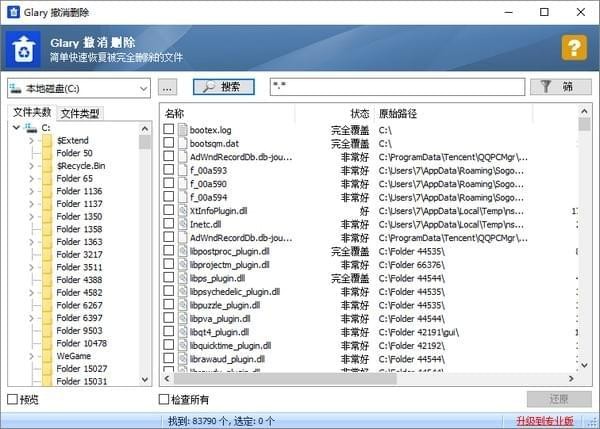Screen dimensions: 600x429
Task: Click the dll icon of libpuzzle_plugin.dll
Action: (x=183, y=305)
